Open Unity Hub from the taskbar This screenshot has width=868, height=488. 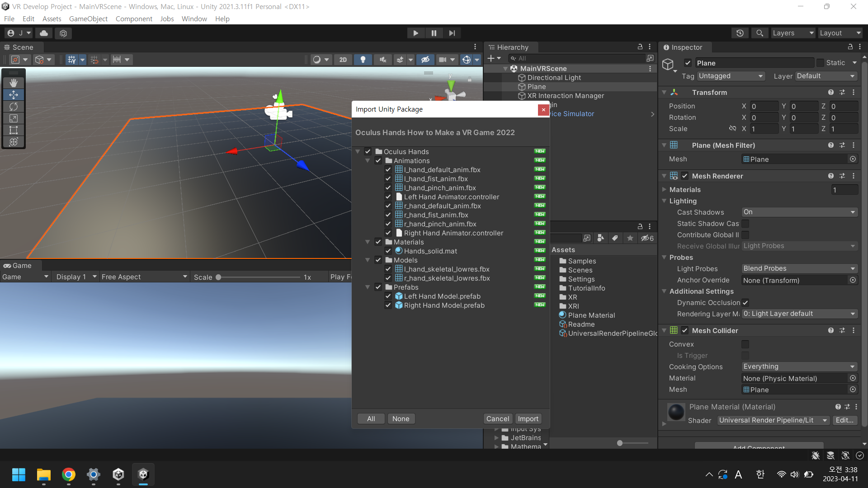(x=118, y=474)
